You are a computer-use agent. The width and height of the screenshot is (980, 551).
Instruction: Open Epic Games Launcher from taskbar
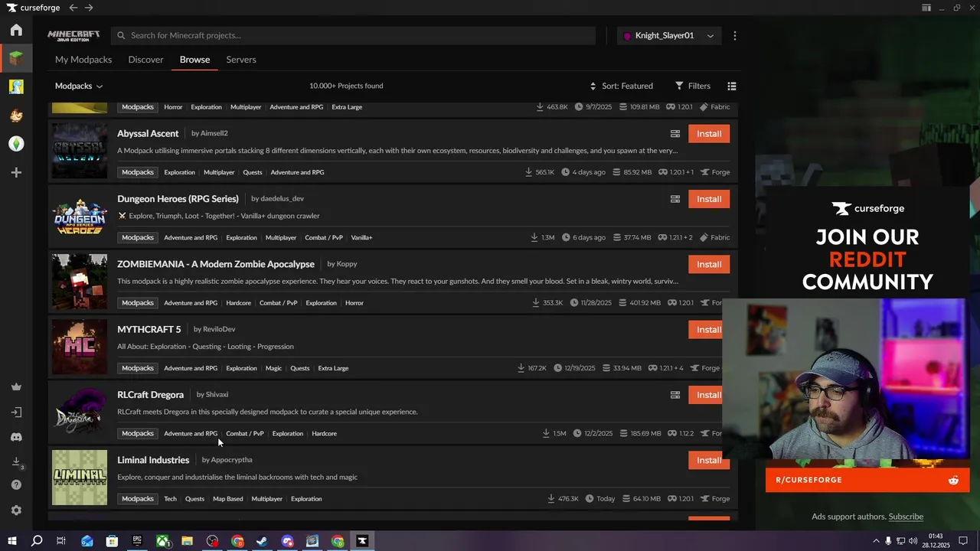click(137, 540)
